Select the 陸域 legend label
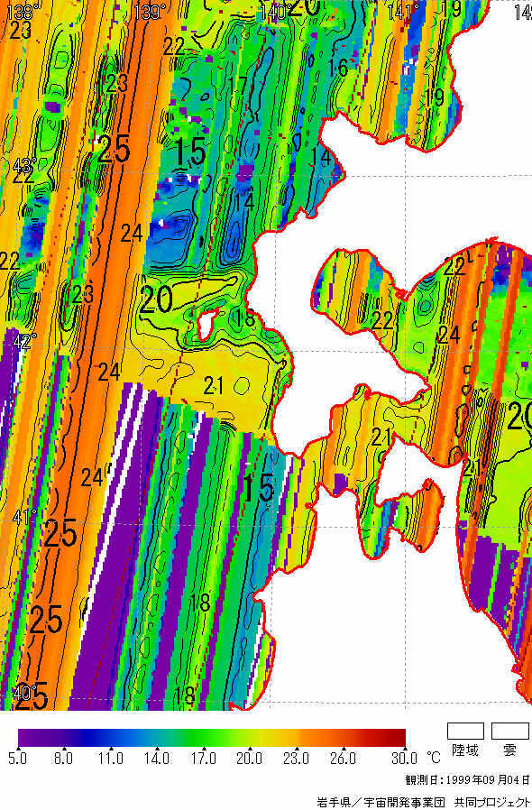This screenshot has height=810, width=532. (x=465, y=750)
